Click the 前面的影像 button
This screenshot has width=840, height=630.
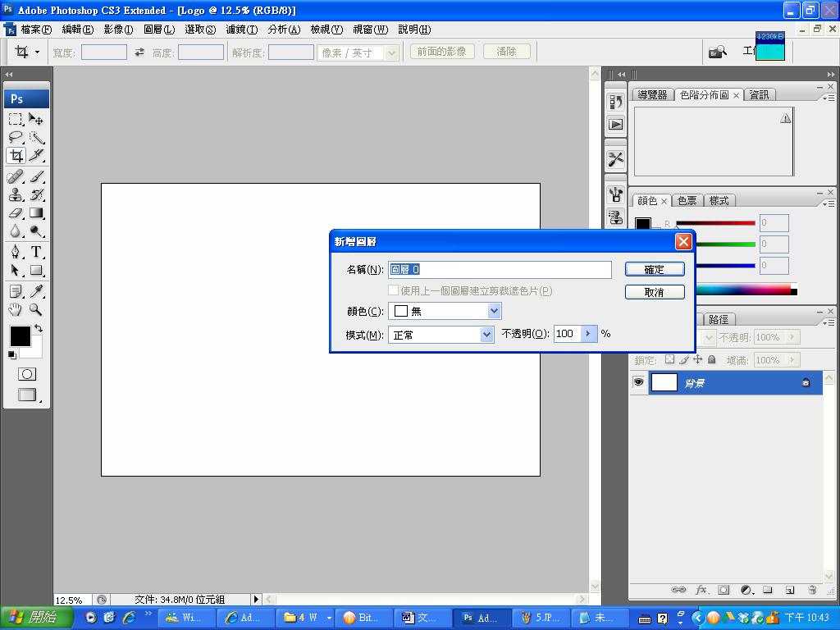(x=442, y=52)
